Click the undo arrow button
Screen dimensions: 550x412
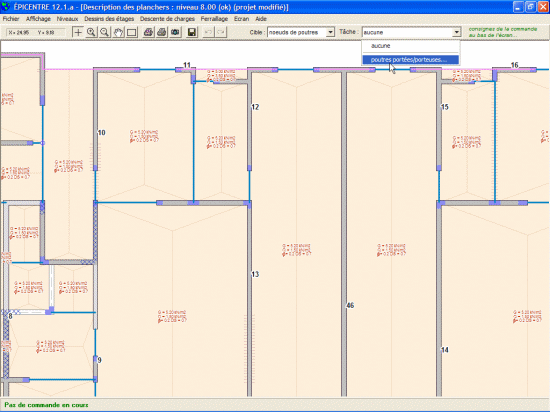208,32
